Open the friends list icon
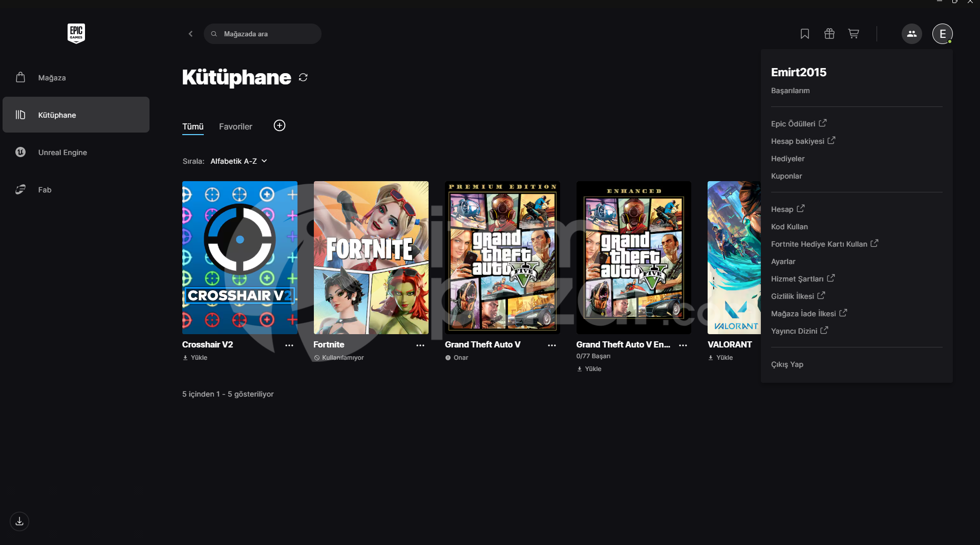 tap(912, 34)
